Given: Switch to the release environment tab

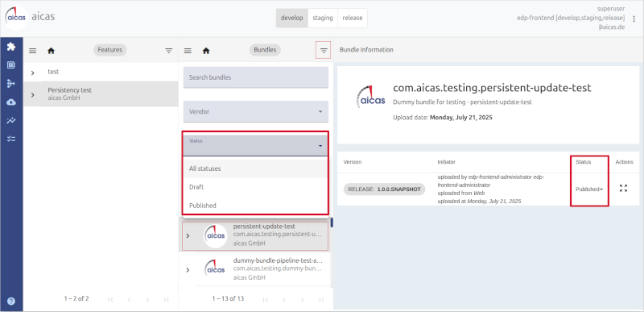Looking at the screenshot, I should tap(353, 18).
